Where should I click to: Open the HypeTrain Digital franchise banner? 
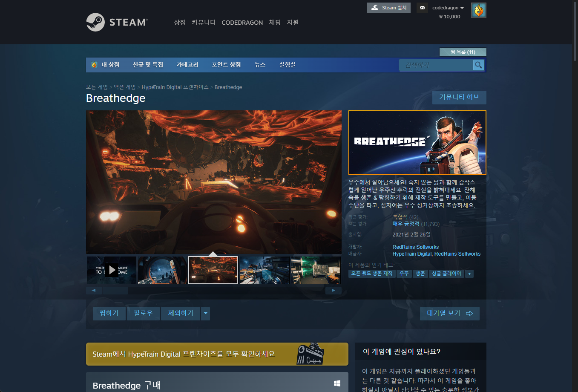[217, 354]
